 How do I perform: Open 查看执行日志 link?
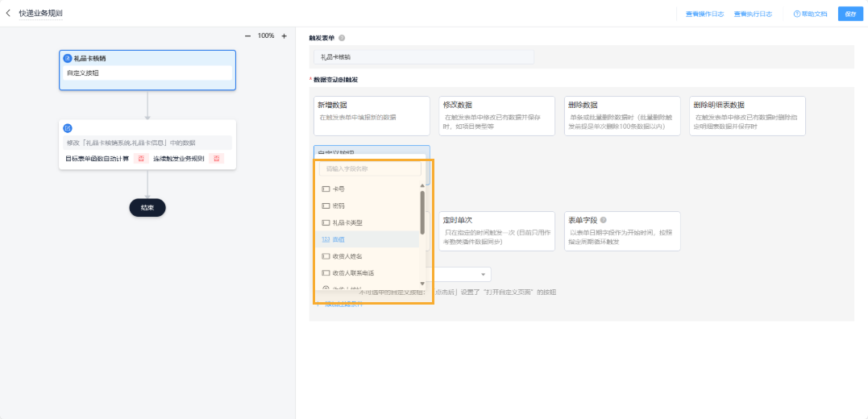[x=753, y=14]
